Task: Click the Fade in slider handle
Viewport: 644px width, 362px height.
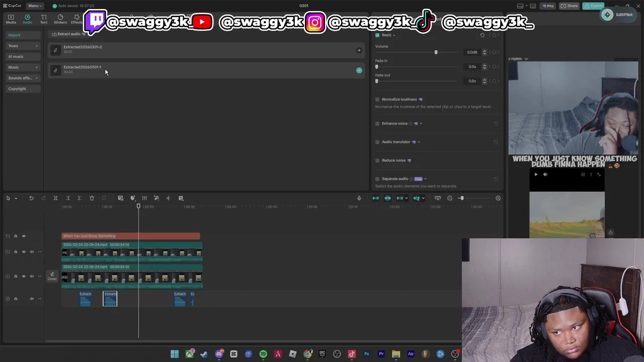Action: tap(376, 66)
